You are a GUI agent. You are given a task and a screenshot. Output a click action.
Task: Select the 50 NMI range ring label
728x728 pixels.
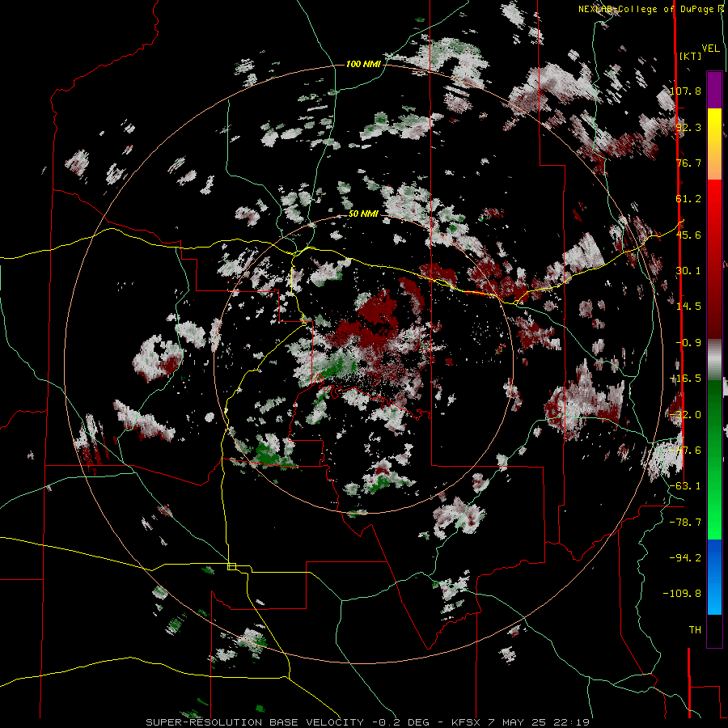pos(363,214)
